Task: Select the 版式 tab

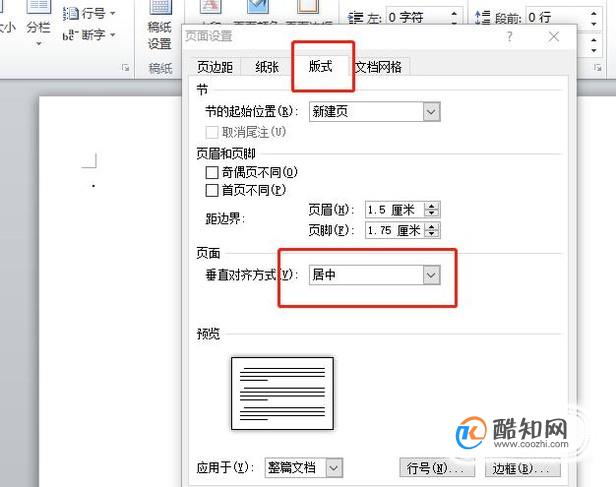Action: 320,66
